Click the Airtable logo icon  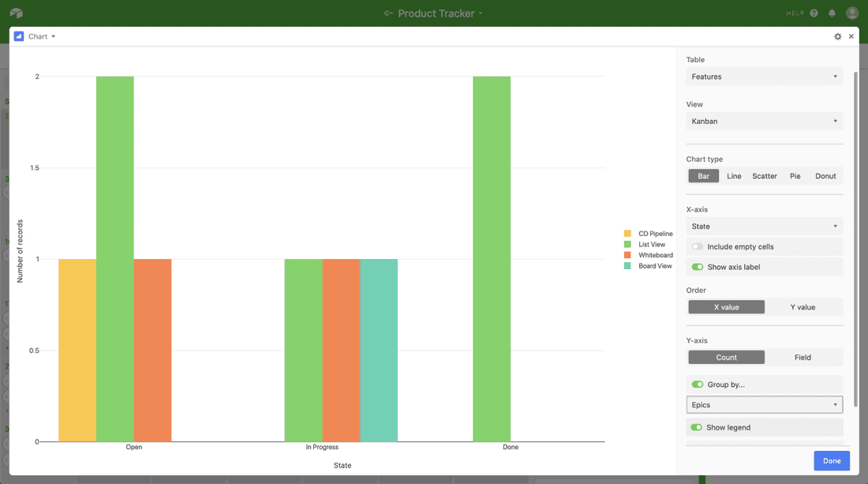(x=17, y=13)
